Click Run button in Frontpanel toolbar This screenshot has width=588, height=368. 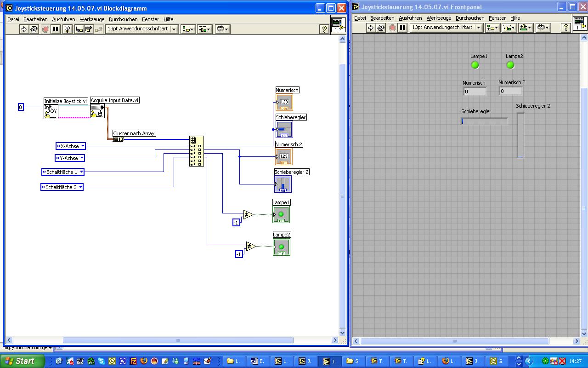click(371, 28)
